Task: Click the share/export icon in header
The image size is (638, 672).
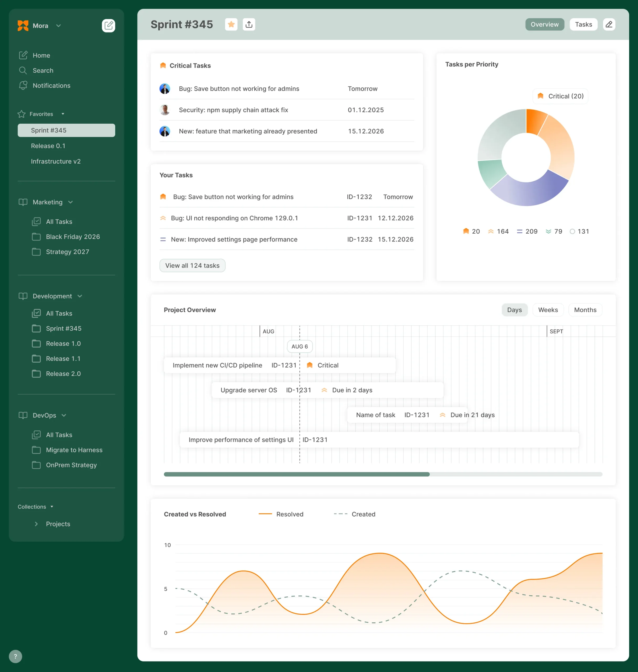Action: coord(249,24)
